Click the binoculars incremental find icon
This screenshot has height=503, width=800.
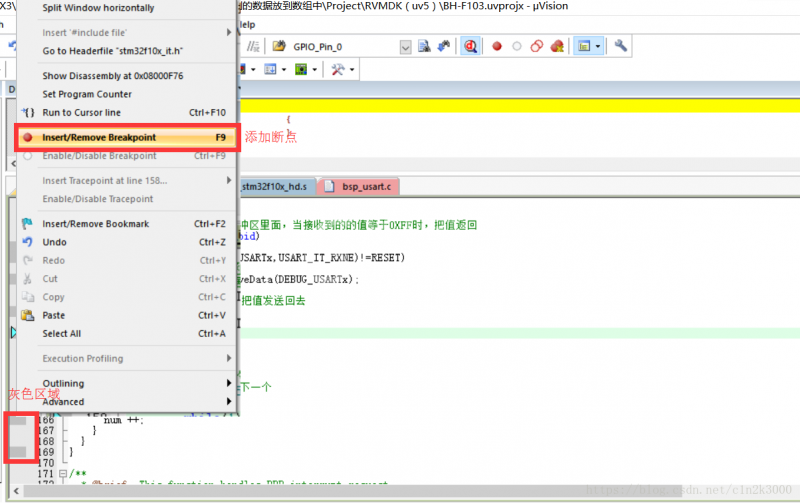click(x=444, y=46)
